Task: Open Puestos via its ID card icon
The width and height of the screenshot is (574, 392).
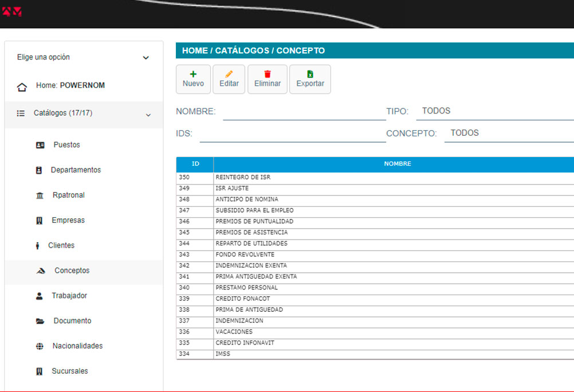Action: point(40,146)
